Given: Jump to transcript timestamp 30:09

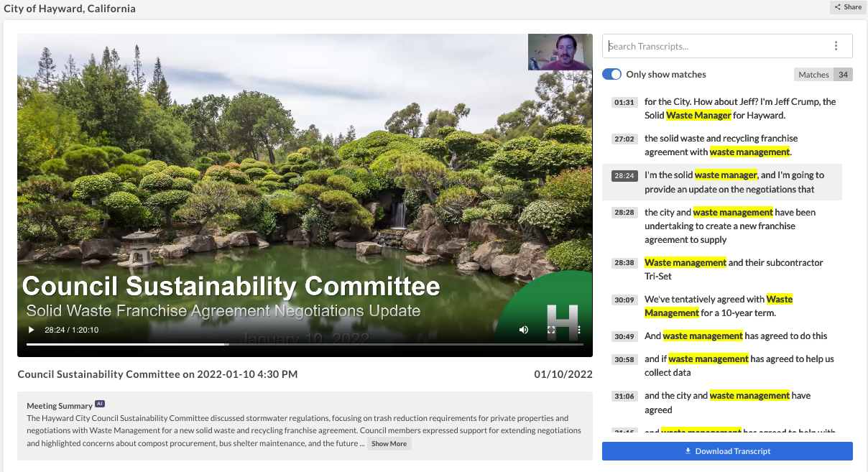Looking at the screenshot, I should point(624,300).
